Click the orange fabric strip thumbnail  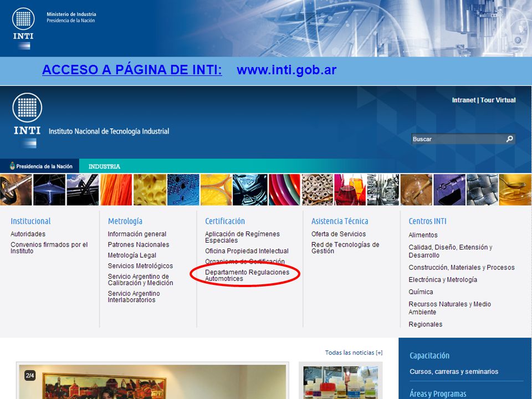click(116, 190)
